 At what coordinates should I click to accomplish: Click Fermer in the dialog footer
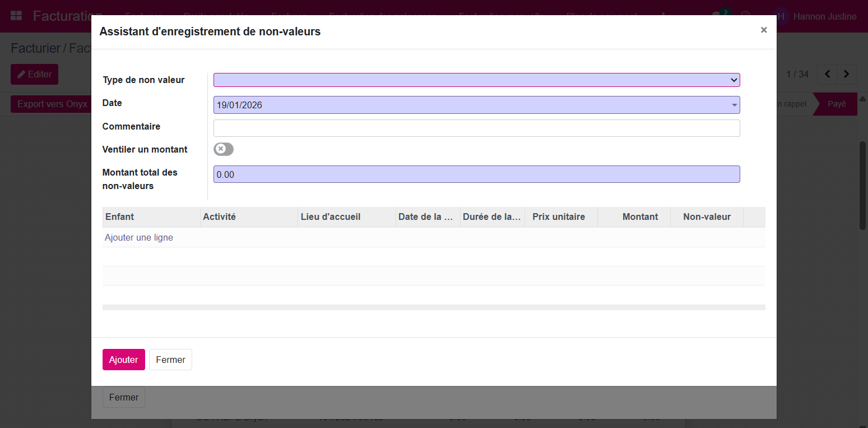pos(170,360)
